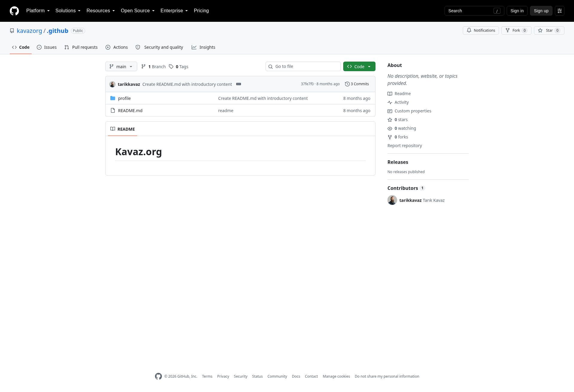Star the repository
The height and width of the screenshot is (392, 574).
549,30
